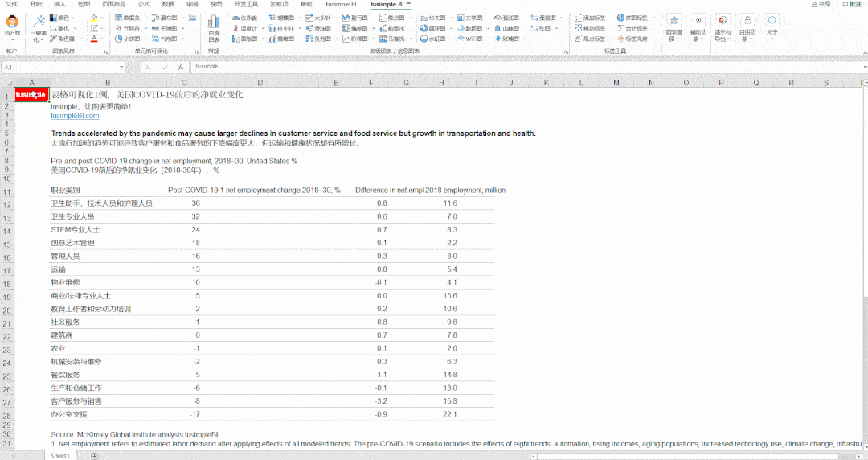Click the red font color swatch

94,39
